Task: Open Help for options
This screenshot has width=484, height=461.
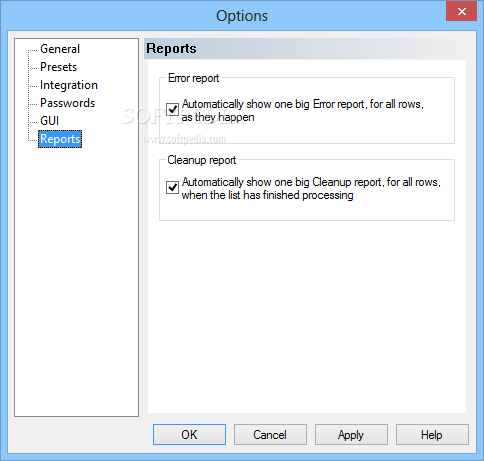Action: (432, 434)
